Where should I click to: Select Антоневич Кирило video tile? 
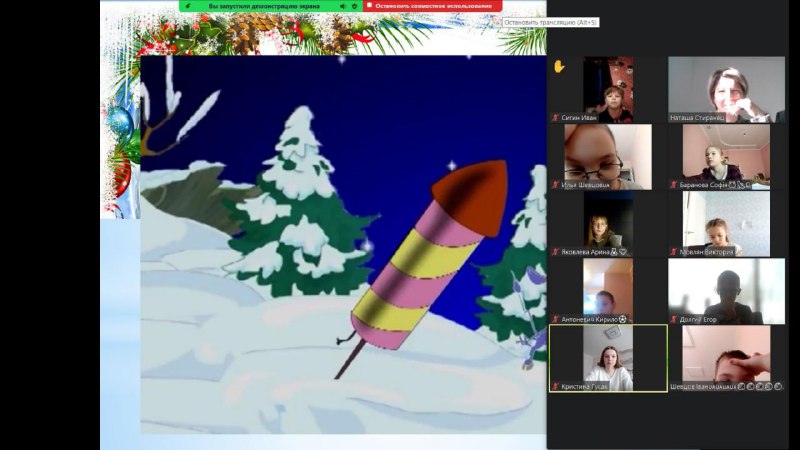pos(607,288)
